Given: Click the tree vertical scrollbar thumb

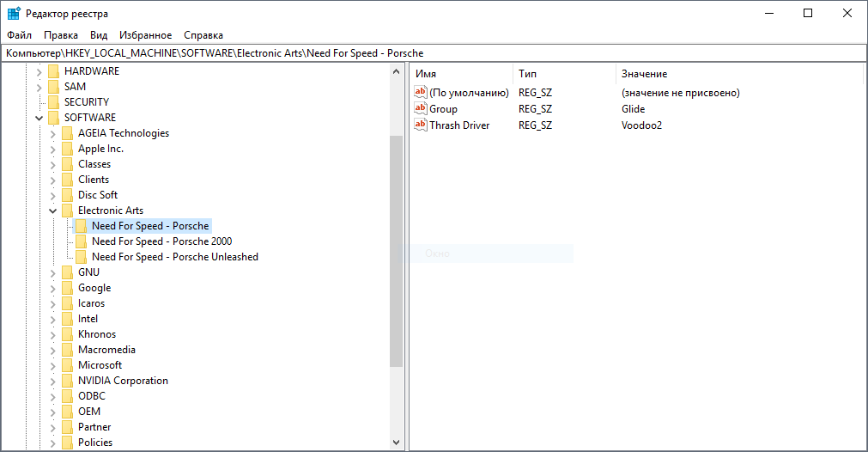Looking at the screenshot, I should [396, 252].
